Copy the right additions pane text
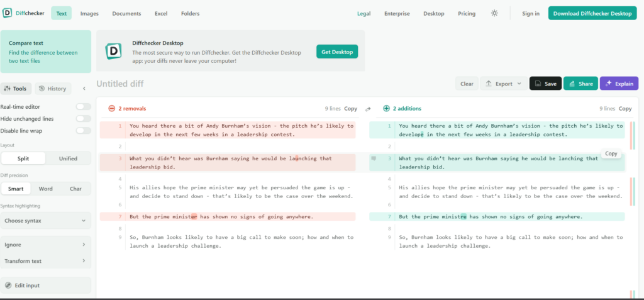Image resolution: width=644 pixels, height=300 pixels. point(625,109)
